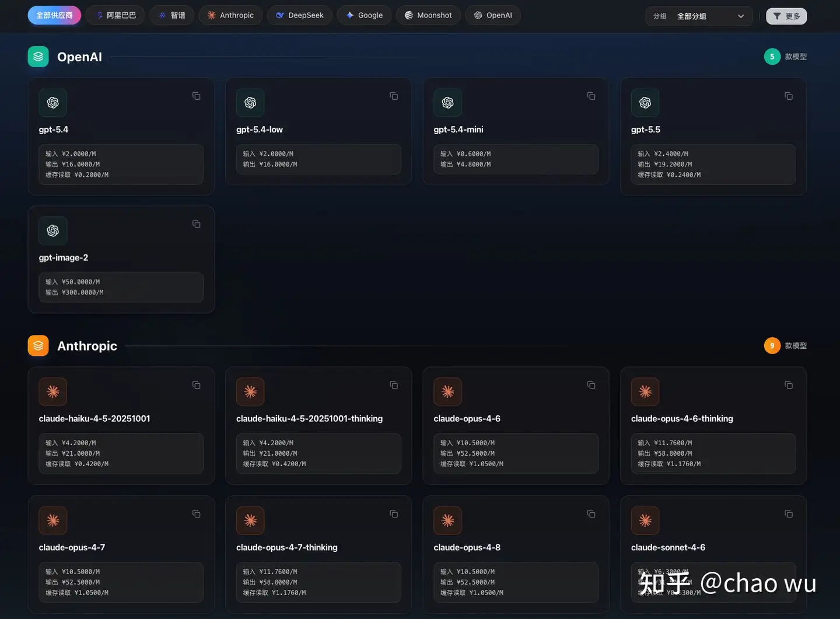Click the OpenAI logo on the gpt-5.4-mini card
The width and height of the screenshot is (840, 619).
(448, 103)
